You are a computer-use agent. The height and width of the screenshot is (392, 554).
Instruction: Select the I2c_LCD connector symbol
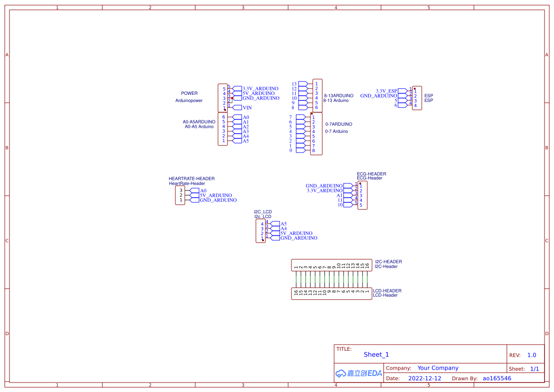[x=260, y=231]
